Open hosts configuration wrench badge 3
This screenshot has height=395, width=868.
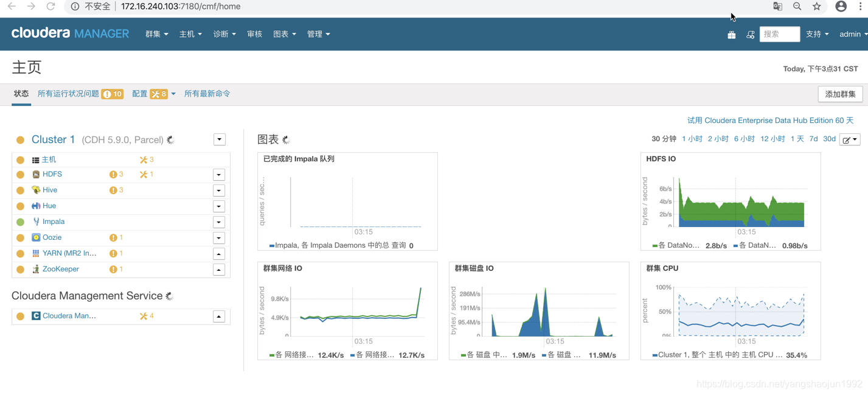tap(147, 159)
